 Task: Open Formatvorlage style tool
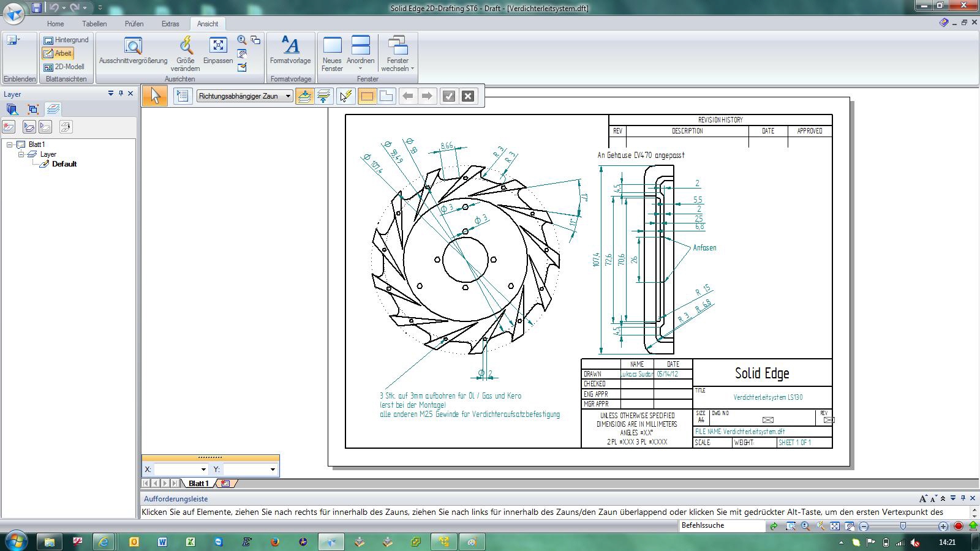coord(290,50)
